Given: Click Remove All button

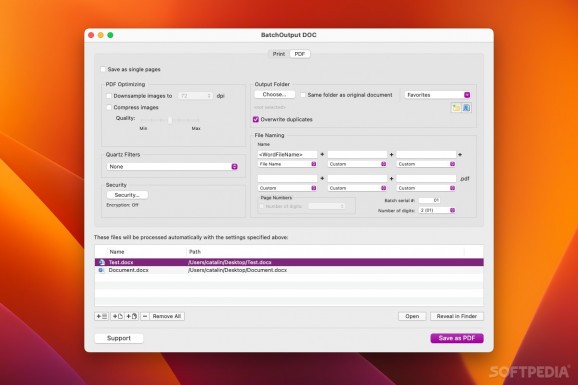Looking at the screenshot, I should click(x=167, y=316).
